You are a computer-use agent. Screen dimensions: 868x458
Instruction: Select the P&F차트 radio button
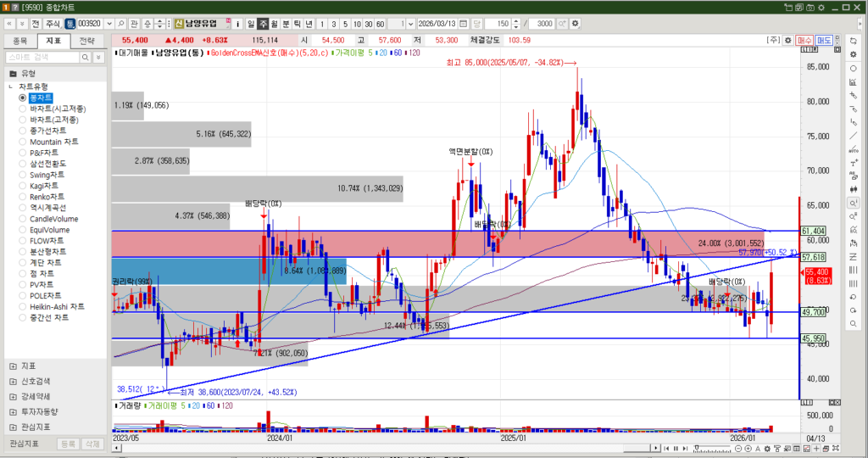click(23, 153)
